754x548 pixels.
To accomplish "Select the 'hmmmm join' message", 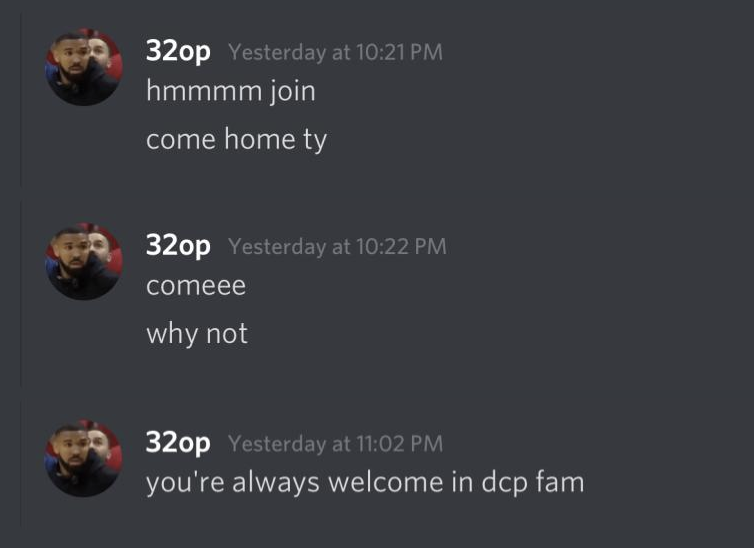I will 231,91.
